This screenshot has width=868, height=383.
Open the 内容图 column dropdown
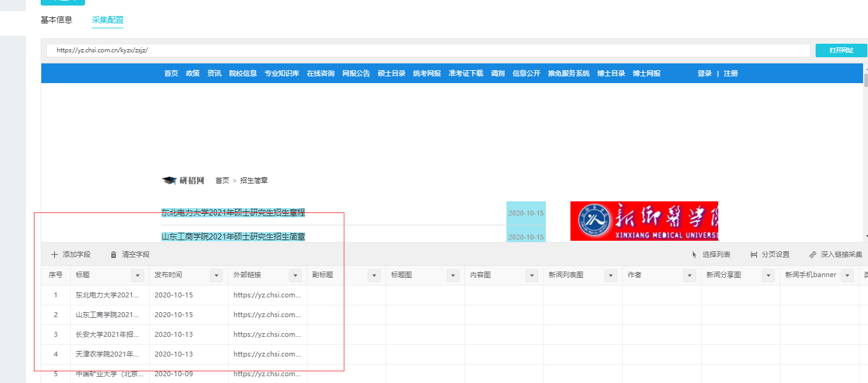tap(532, 275)
